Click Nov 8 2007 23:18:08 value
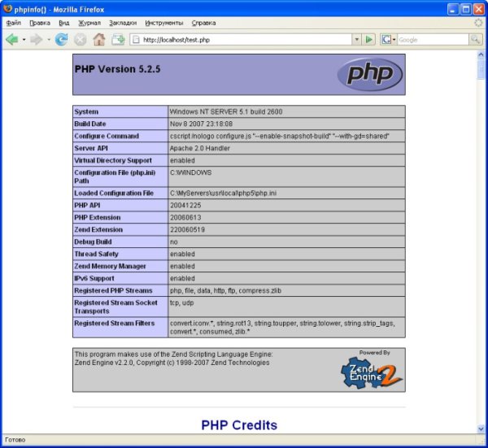Screen dimensions: 488x448 click(x=201, y=124)
